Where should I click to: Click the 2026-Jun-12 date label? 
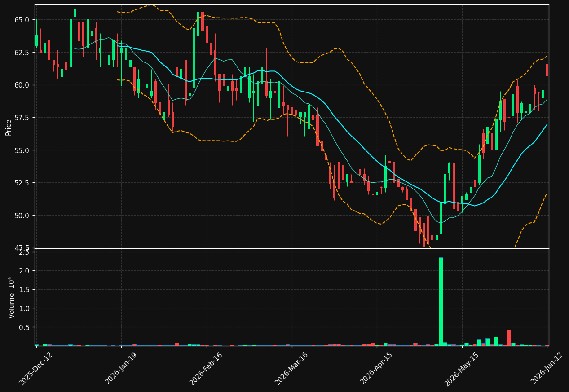[x=547, y=368]
